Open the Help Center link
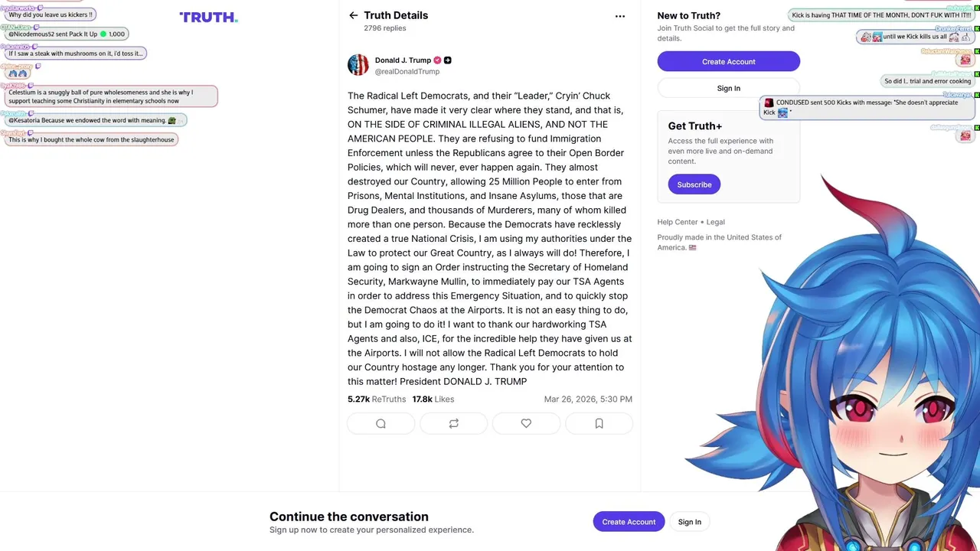The width and height of the screenshot is (980, 551). coord(678,222)
